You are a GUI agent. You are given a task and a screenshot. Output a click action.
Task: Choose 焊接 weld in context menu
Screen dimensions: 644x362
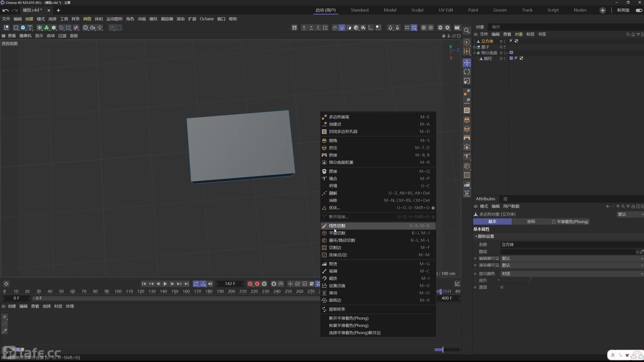(378, 171)
